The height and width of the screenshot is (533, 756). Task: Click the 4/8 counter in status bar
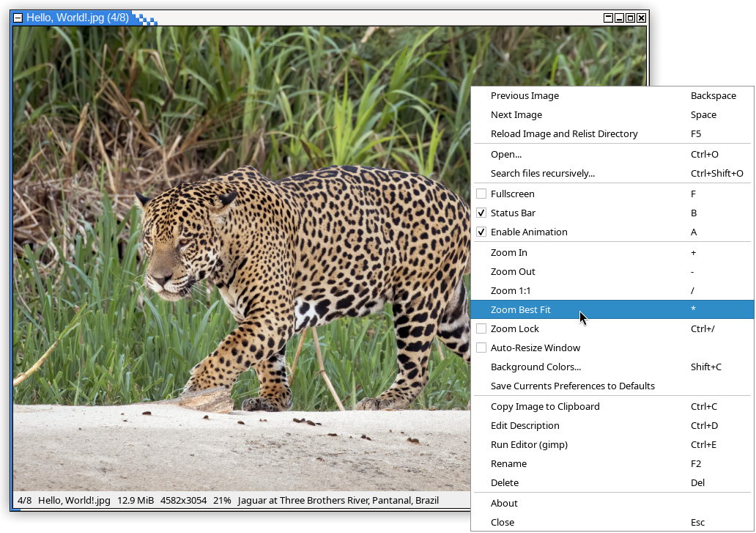tap(25, 500)
